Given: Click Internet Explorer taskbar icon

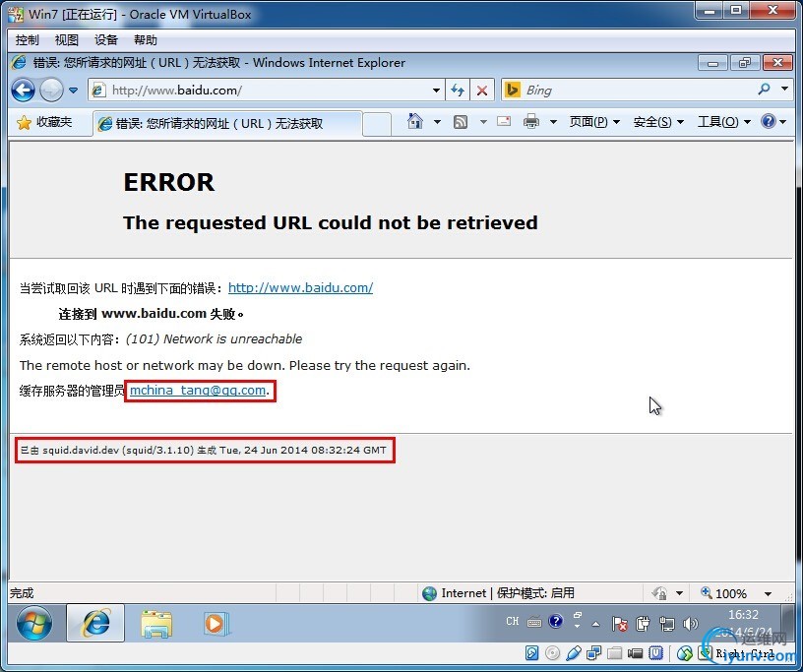Looking at the screenshot, I should [x=95, y=623].
